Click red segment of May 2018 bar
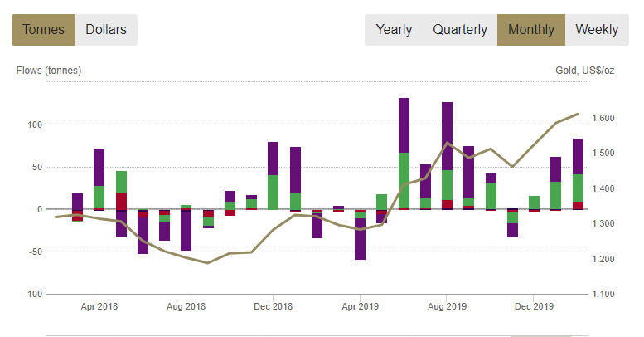Image resolution: width=644 pixels, height=337 pixels. point(121,200)
